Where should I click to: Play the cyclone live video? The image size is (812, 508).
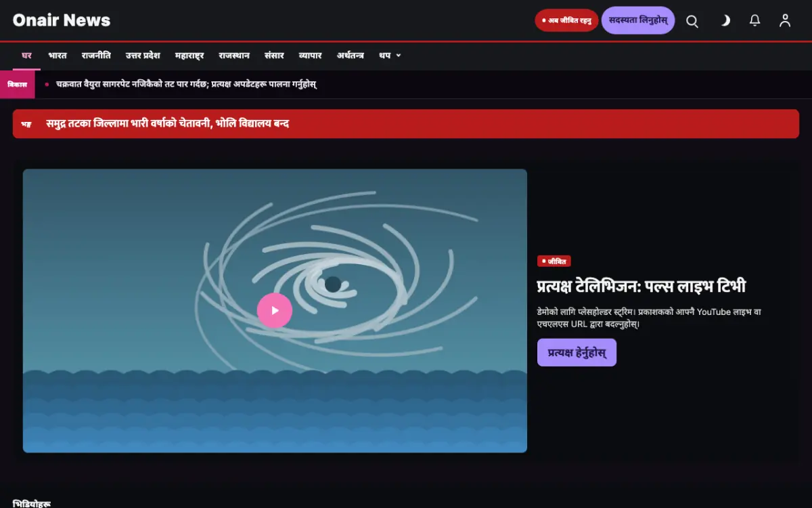click(275, 310)
